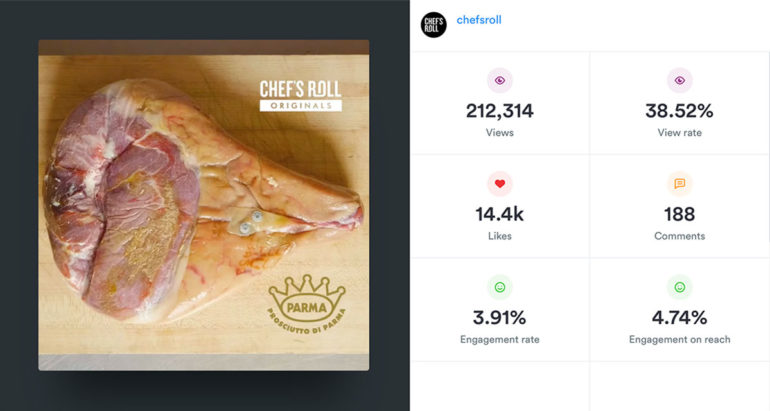The height and width of the screenshot is (411, 770).
Task: Click the 14.4k likes count
Action: pyautogui.click(x=499, y=215)
